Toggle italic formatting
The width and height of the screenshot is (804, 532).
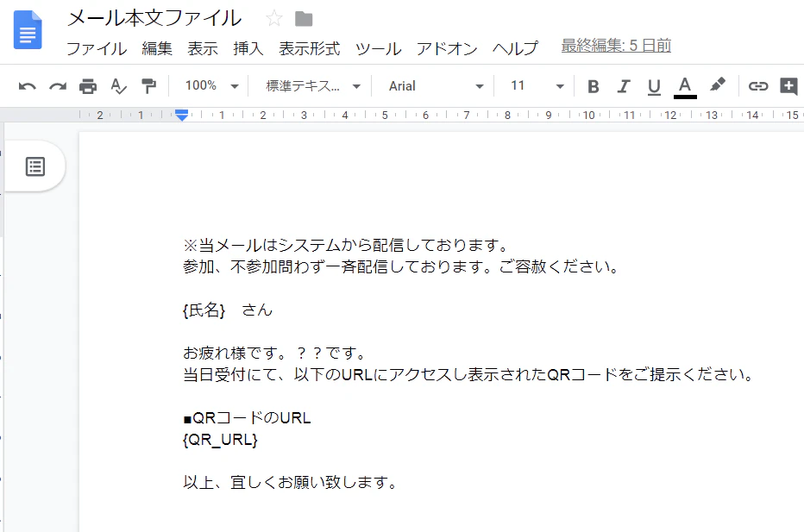624,86
